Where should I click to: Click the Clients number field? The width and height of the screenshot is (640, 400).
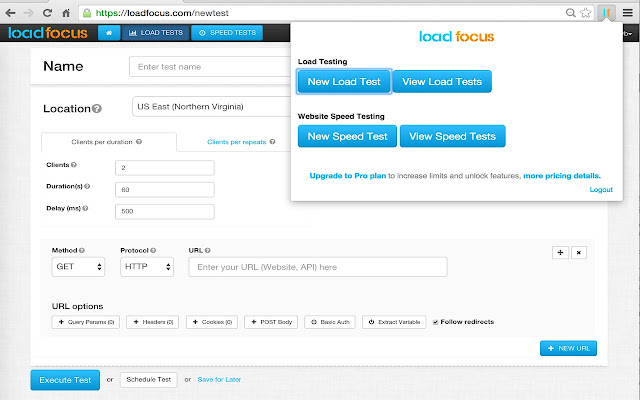point(164,168)
